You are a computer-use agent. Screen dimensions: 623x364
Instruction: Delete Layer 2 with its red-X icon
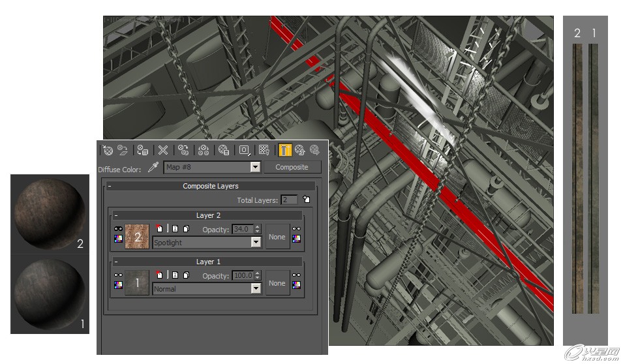point(159,228)
